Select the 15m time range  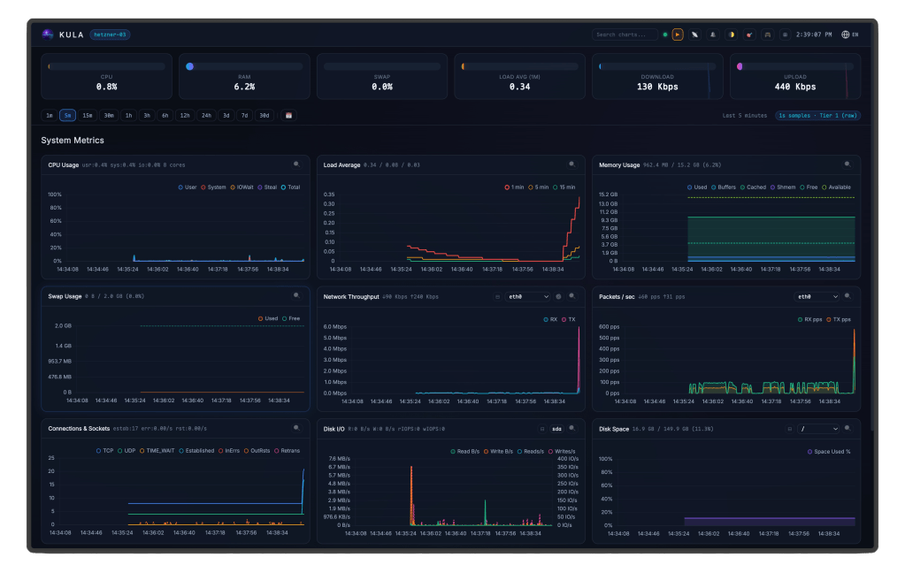[88, 115]
